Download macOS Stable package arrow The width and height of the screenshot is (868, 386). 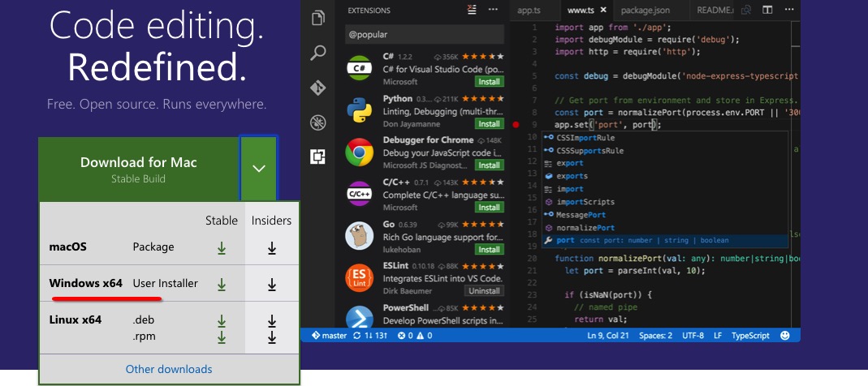221,248
